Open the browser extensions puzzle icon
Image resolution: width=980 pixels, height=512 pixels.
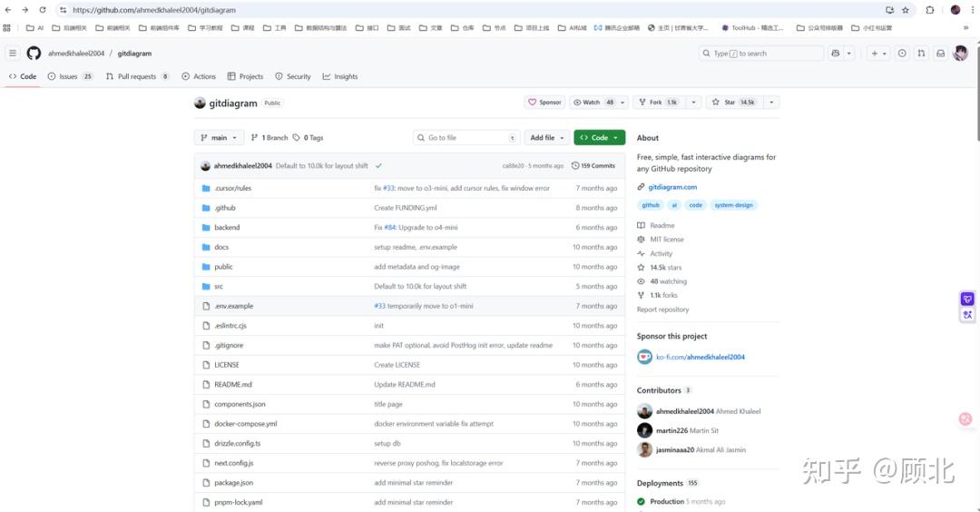click(930, 10)
